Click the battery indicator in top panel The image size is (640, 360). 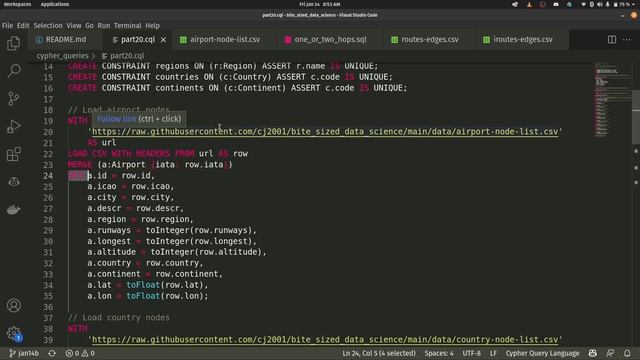[x=622, y=4]
